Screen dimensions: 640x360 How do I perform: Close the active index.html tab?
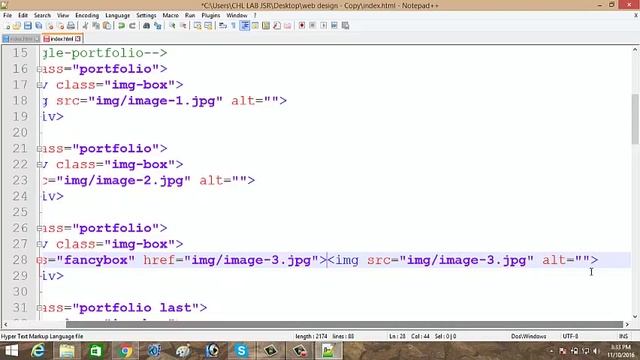(78, 39)
